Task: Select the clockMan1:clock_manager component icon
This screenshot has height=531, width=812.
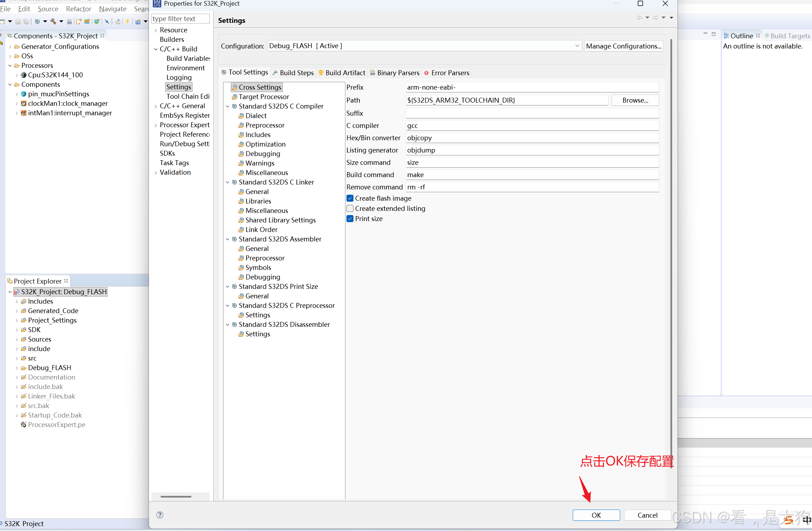Action: point(24,103)
